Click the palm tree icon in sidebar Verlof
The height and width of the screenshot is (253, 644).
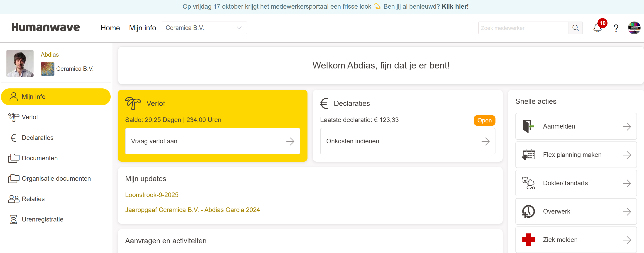(14, 117)
